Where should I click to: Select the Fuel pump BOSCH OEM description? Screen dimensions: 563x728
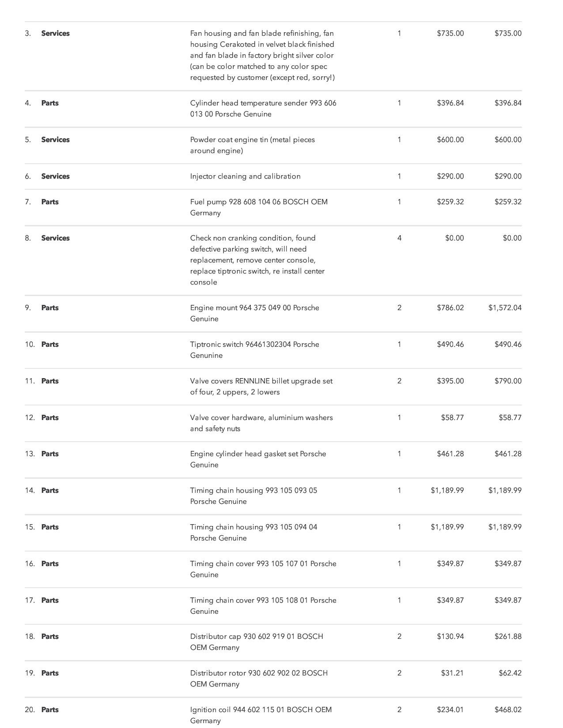259,207
